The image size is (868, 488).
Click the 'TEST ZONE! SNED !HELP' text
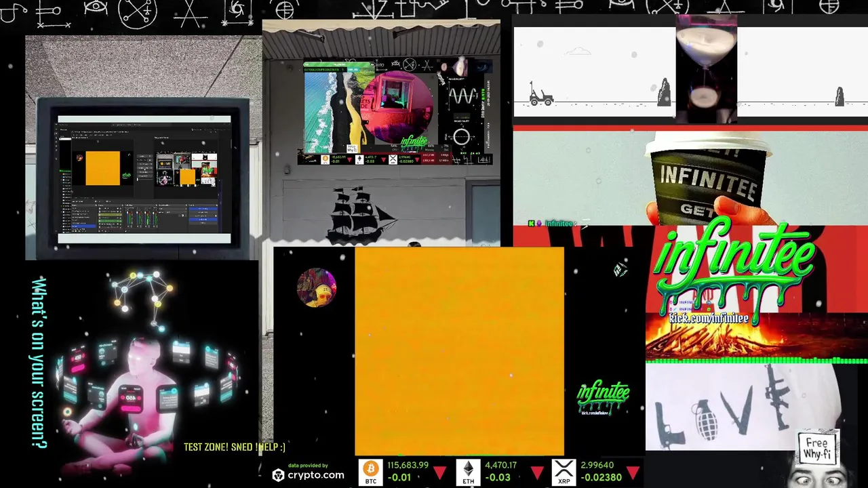click(234, 447)
